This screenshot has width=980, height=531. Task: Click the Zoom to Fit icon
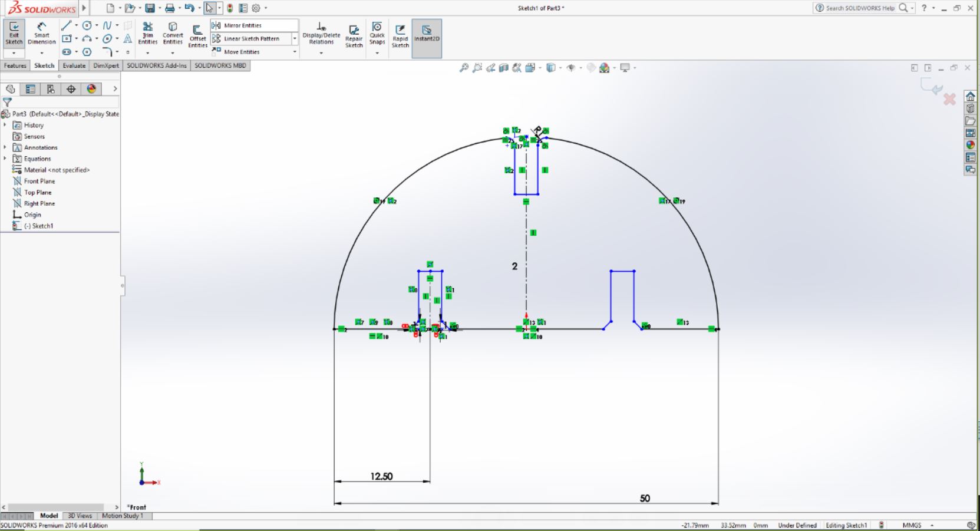(464, 68)
